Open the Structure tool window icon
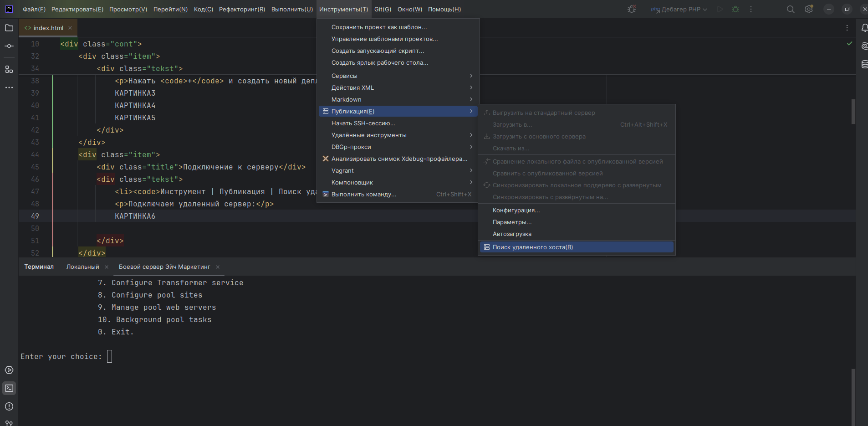The width and height of the screenshot is (868, 426). [9, 69]
